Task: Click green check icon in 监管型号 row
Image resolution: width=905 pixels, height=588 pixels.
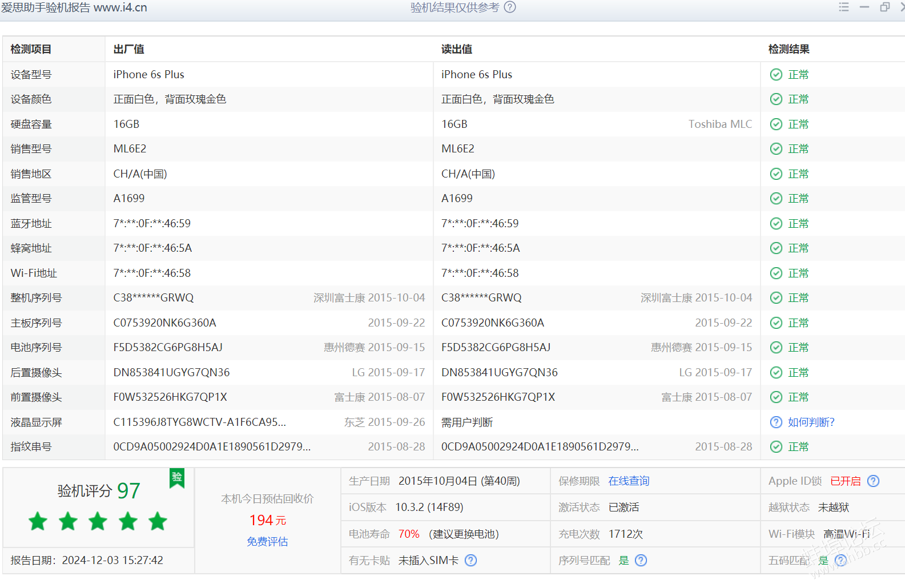Action: 776,199
